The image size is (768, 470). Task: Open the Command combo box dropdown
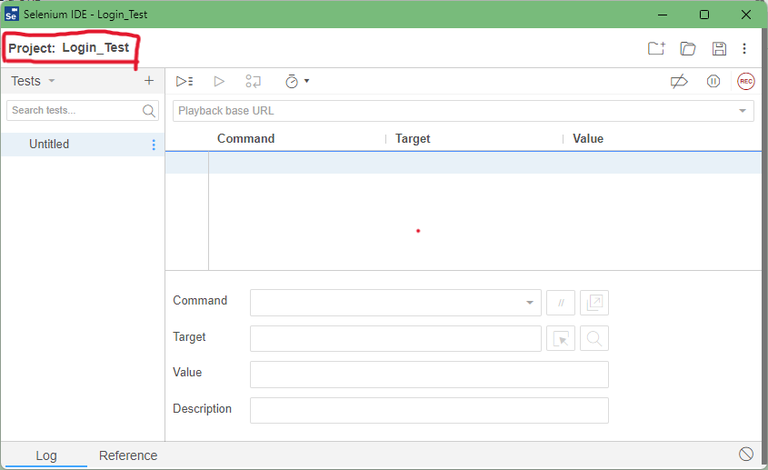click(x=529, y=302)
